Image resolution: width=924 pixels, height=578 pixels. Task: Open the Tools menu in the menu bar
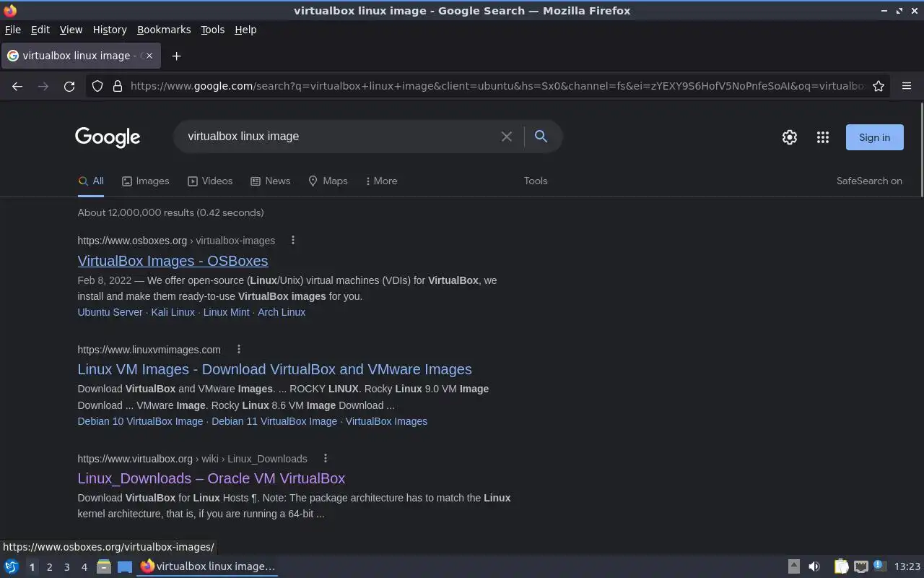(212, 30)
